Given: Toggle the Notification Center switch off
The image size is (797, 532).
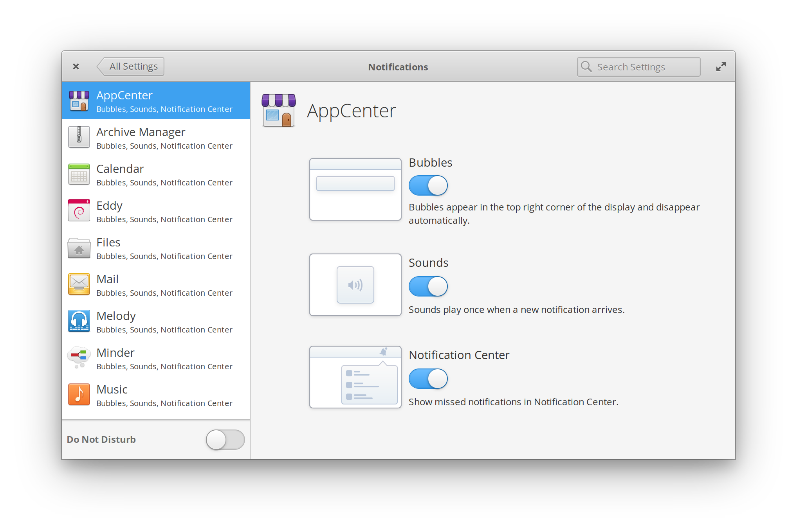Looking at the screenshot, I should (428, 379).
